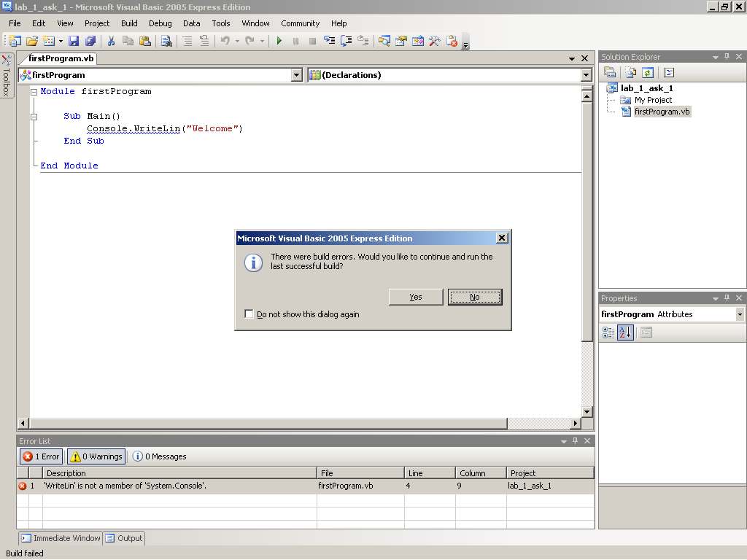Click the Open File folder icon
The width and height of the screenshot is (747, 560).
coord(32,41)
